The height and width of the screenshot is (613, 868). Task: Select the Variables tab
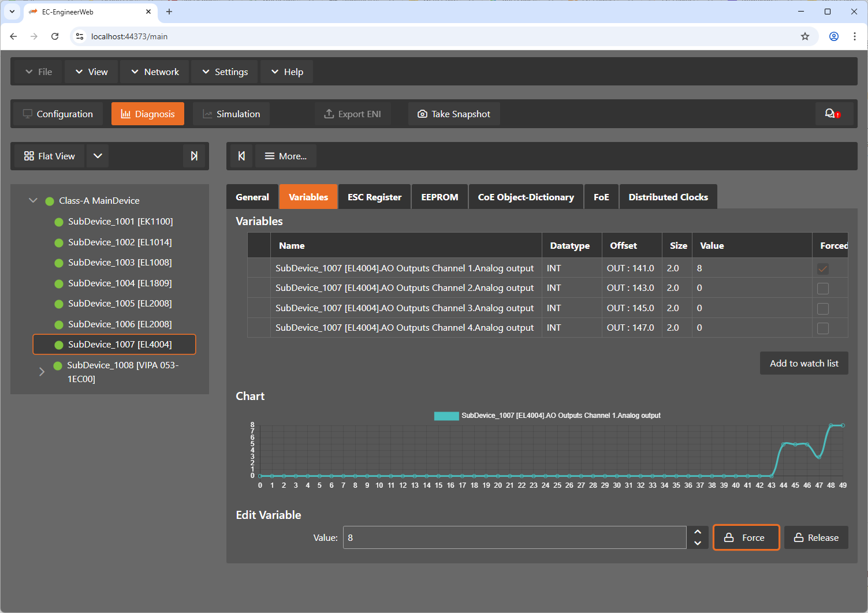point(308,197)
